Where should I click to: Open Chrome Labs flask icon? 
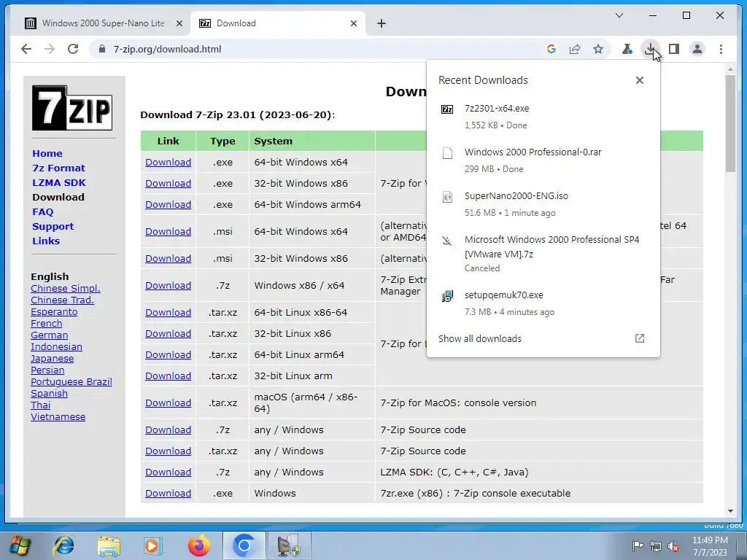pos(627,49)
